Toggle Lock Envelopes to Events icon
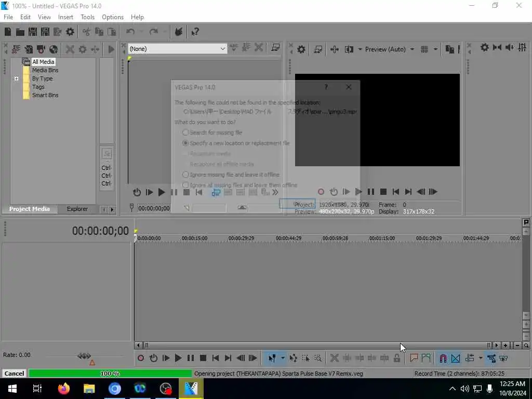532x399 pixels. tap(491, 358)
